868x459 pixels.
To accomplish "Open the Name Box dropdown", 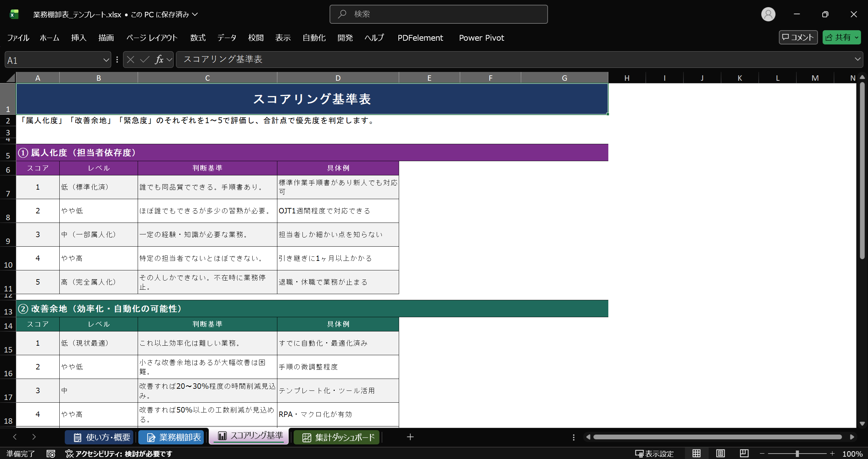I will point(106,60).
